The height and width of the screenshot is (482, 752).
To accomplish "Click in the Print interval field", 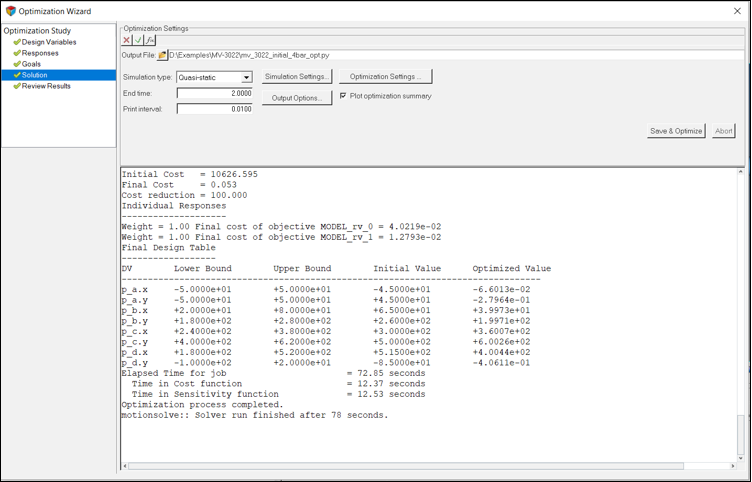I will (214, 109).
